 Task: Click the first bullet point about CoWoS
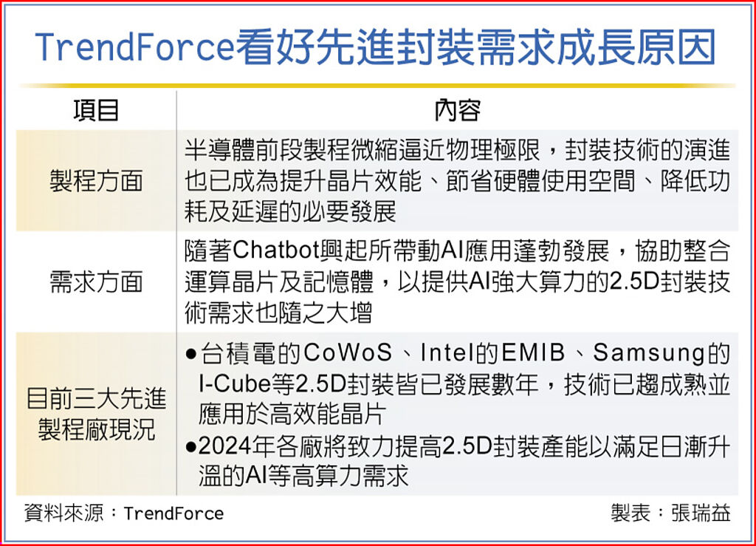457,383
